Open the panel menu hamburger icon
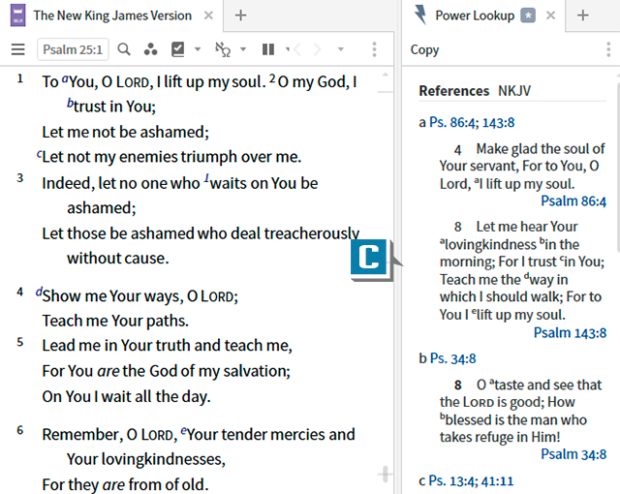This screenshot has width=620, height=494. point(17,49)
